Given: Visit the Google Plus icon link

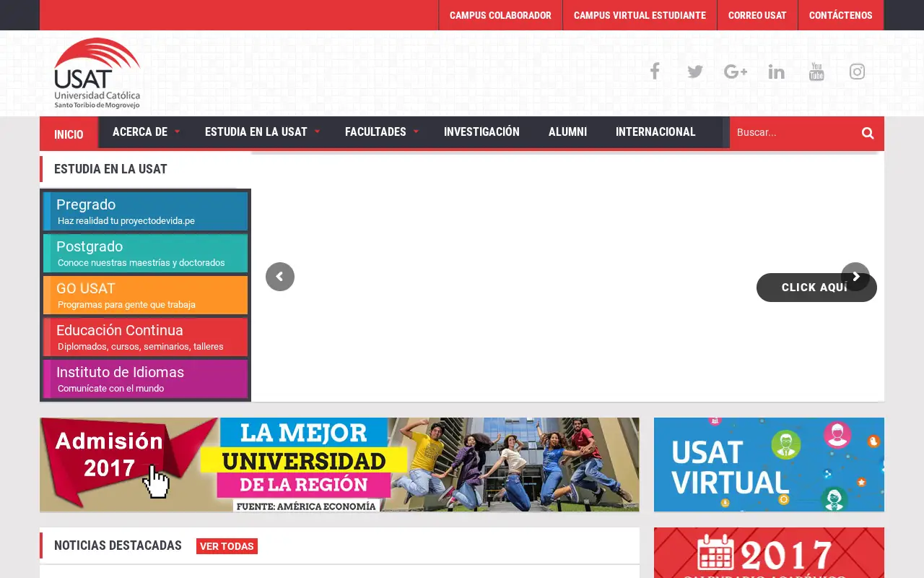Looking at the screenshot, I should point(736,72).
